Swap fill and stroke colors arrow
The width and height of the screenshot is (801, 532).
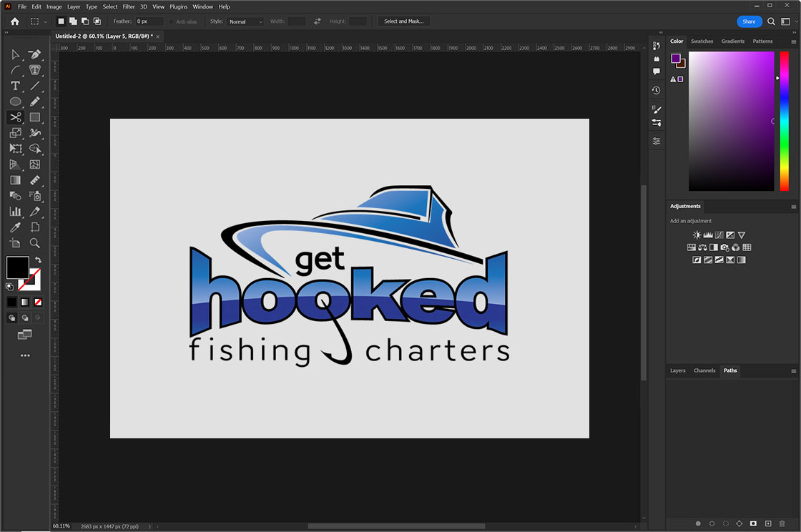coord(39,260)
